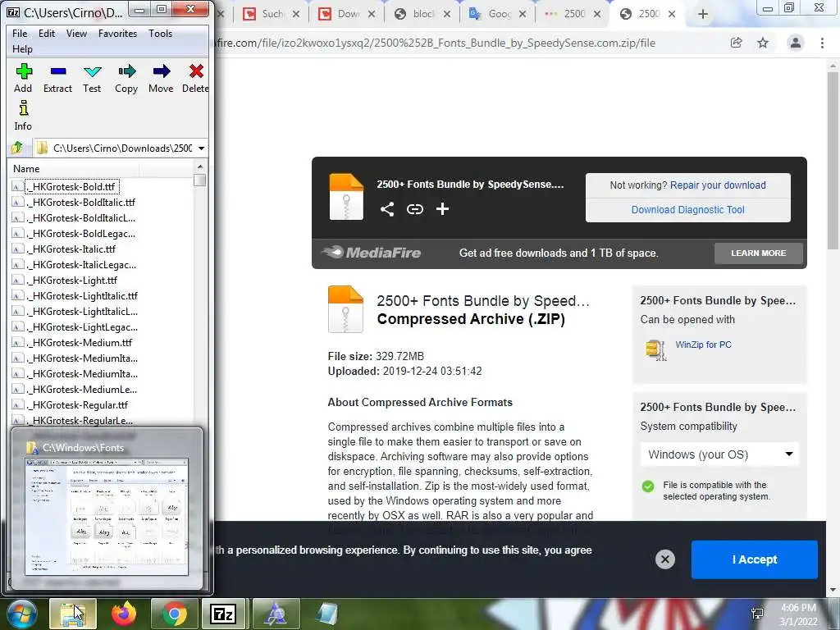
Task: Select the Copy toolbar icon
Action: point(126,78)
